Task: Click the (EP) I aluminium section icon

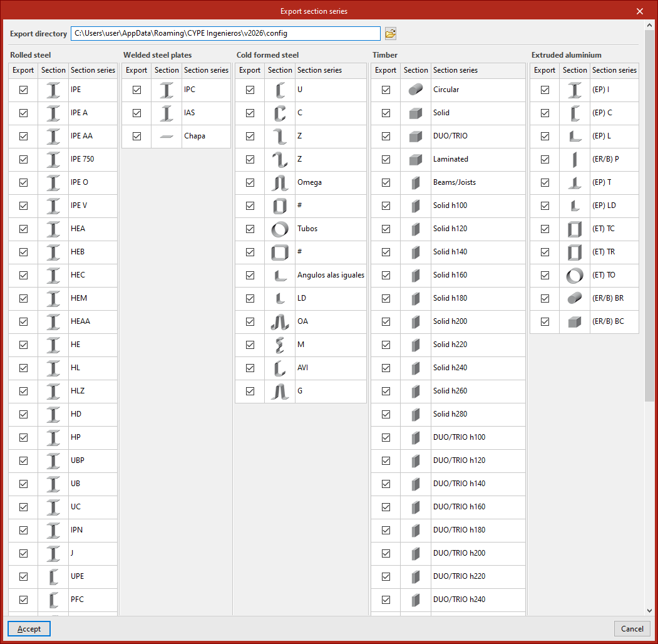Action: click(x=575, y=90)
